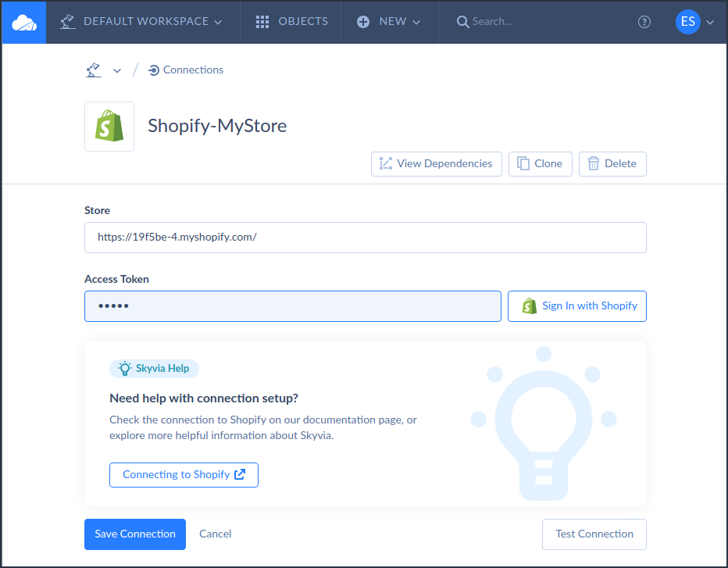Open the Connecting to Shopify link
The image size is (728, 568).
[x=184, y=475]
